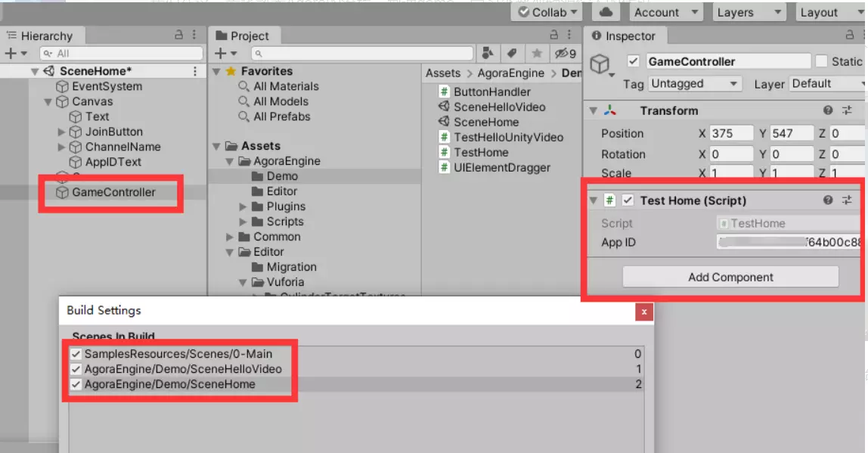Viewport: 868px width, 453px height.
Task: Collapse the Assets folder tree
Action: click(216, 146)
